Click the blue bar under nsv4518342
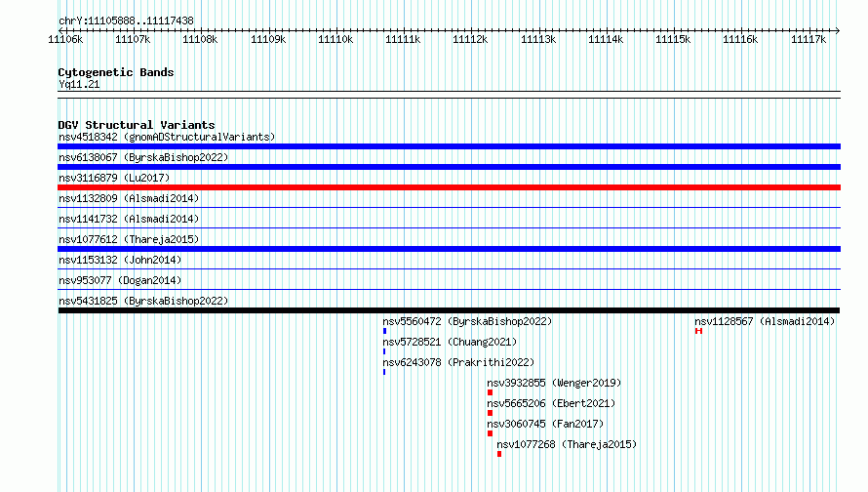Image resolution: width=868 pixels, height=492 pixels. coord(449,146)
